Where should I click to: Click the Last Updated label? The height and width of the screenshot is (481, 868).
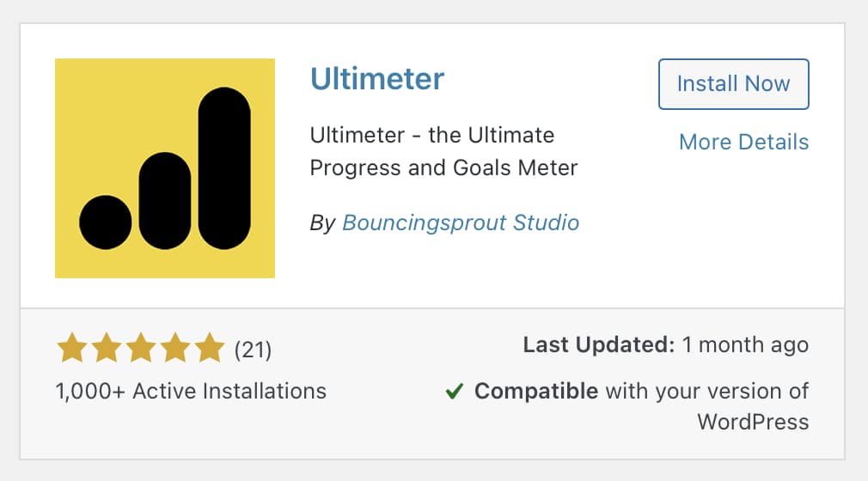click(598, 345)
